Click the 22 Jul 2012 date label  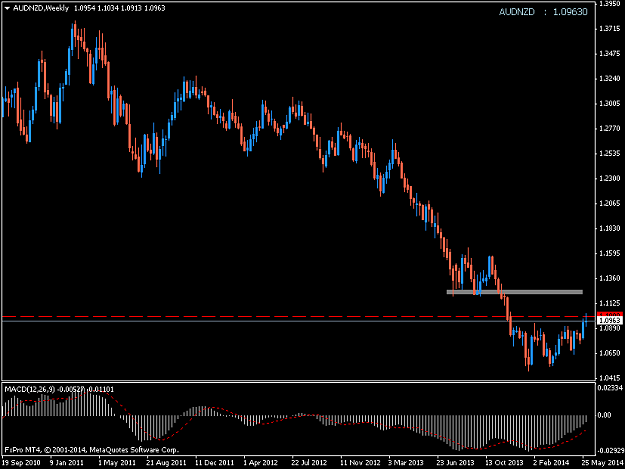309,463
